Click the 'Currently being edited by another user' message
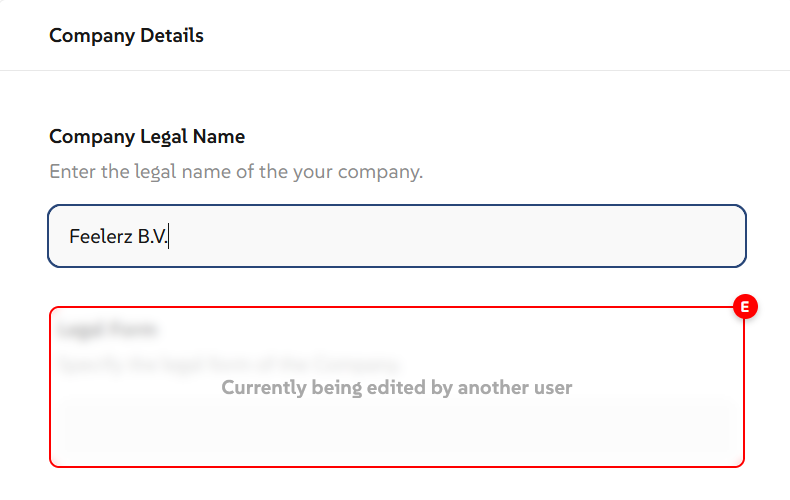The width and height of the screenshot is (790, 500). pos(397,387)
